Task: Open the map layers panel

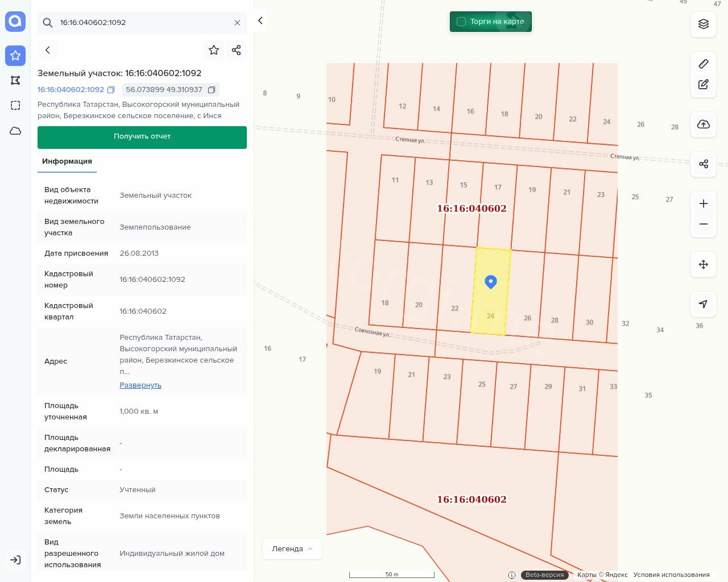Action: click(704, 24)
